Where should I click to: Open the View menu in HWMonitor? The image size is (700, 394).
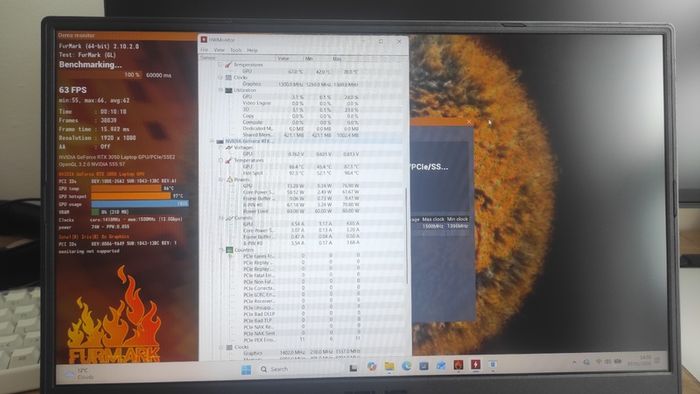[x=219, y=50]
